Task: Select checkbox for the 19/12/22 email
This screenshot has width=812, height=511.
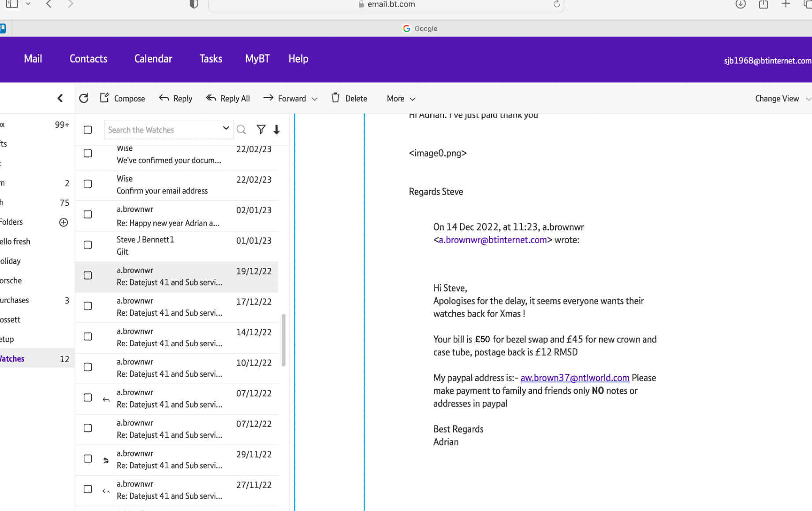Action: (88, 275)
